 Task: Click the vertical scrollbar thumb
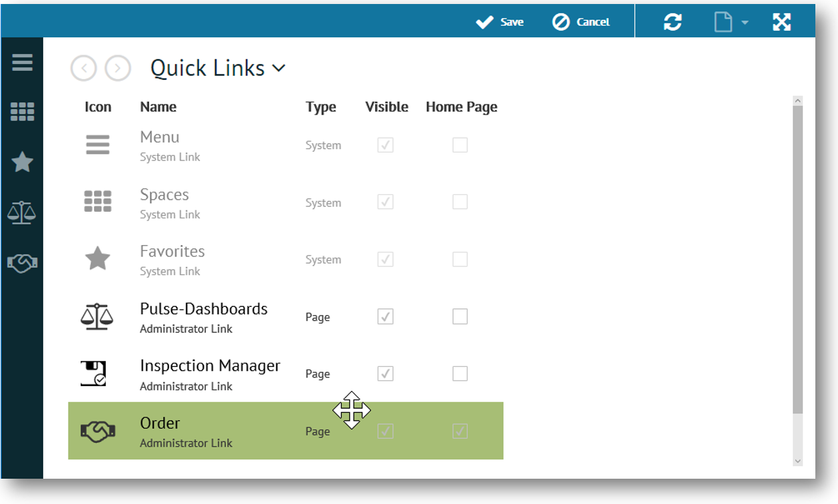(x=798, y=260)
